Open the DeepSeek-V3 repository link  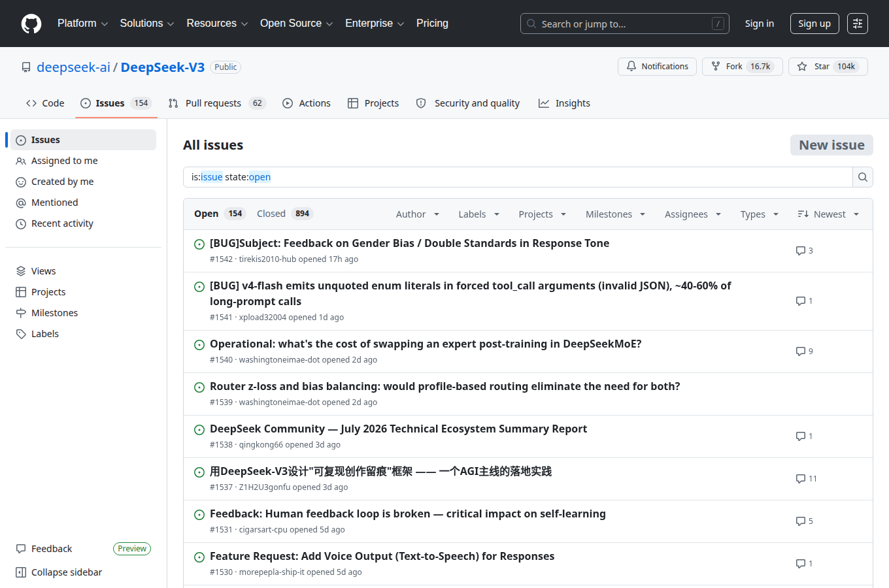tap(163, 67)
